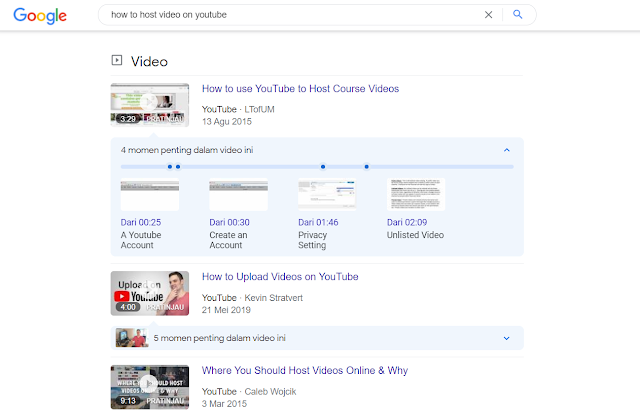640x414 pixels.
Task: Click the 'A Youtube Account' caption
Action: (x=141, y=240)
